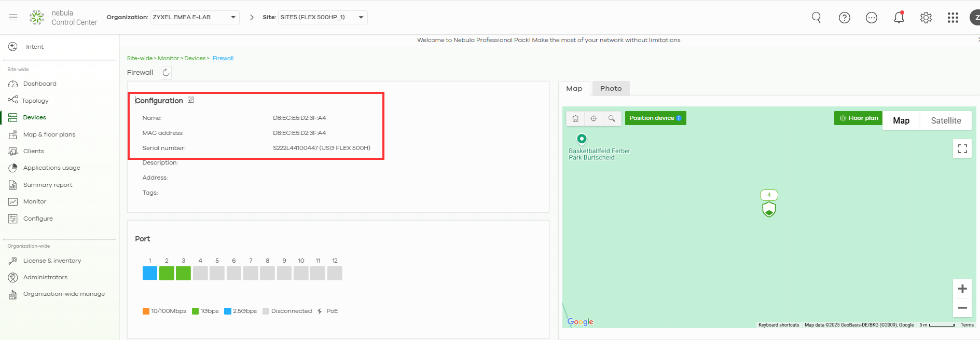Click the refresh icon next to Firewall
The width and height of the screenshot is (980, 340).
click(166, 73)
